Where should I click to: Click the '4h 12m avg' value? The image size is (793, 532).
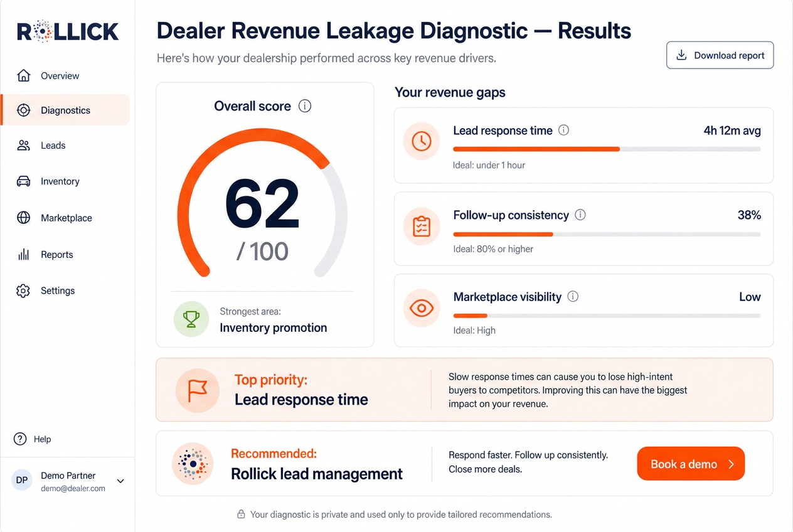click(732, 130)
